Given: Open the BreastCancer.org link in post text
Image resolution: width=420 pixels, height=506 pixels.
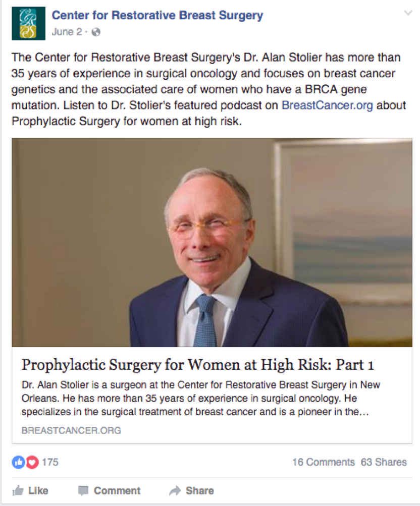Looking at the screenshot, I should click(x=327, y=106).
